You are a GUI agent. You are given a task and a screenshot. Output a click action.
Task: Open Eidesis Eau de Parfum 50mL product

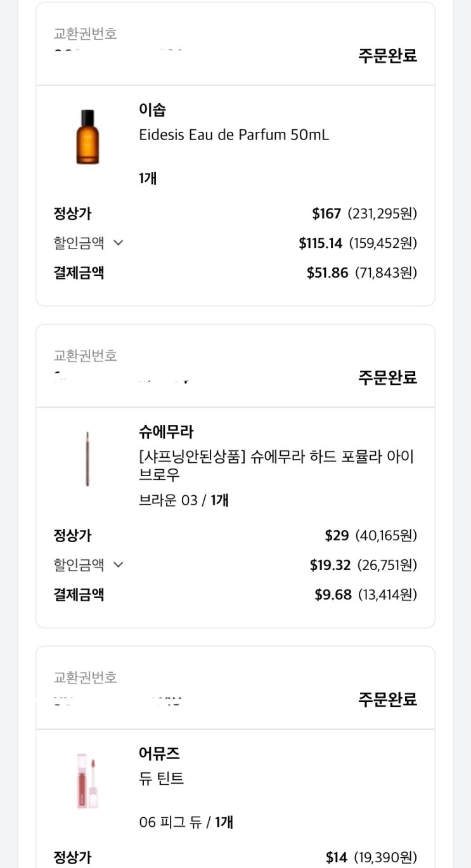(x=234, y=135)
